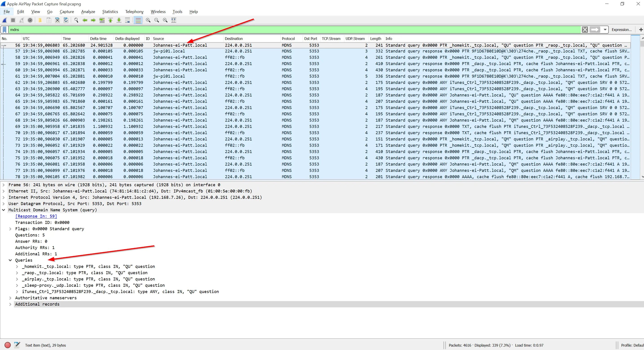The width and height of the screenshot is (644, 350).
Task: Click the Profile: Default status entry
Action: click(x=632, y=345)
